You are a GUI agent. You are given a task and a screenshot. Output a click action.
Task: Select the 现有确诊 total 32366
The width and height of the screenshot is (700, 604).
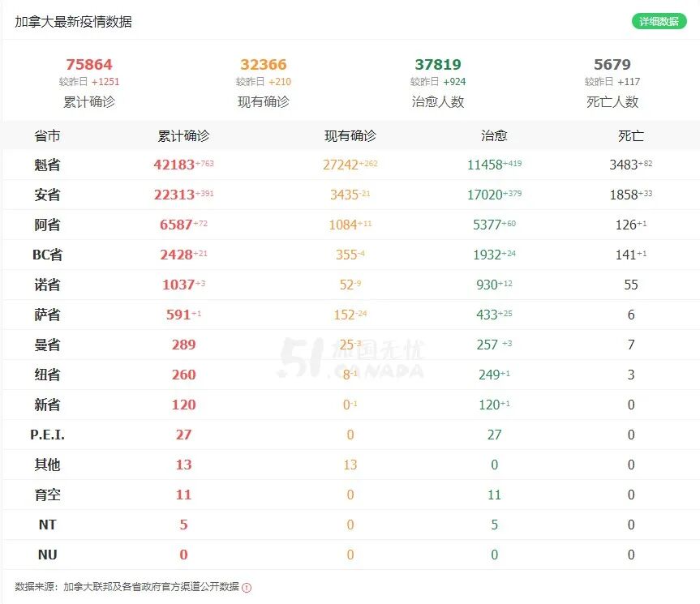click(264, 65)
